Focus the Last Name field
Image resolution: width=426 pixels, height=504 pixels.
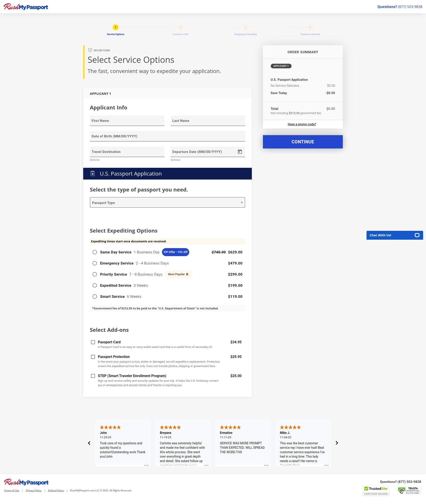coord(208,121)
